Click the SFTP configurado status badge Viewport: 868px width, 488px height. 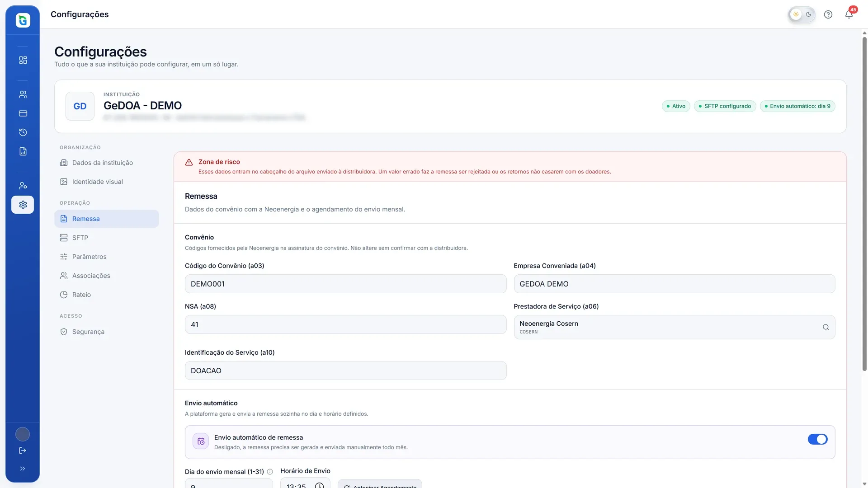pos(725,106)
